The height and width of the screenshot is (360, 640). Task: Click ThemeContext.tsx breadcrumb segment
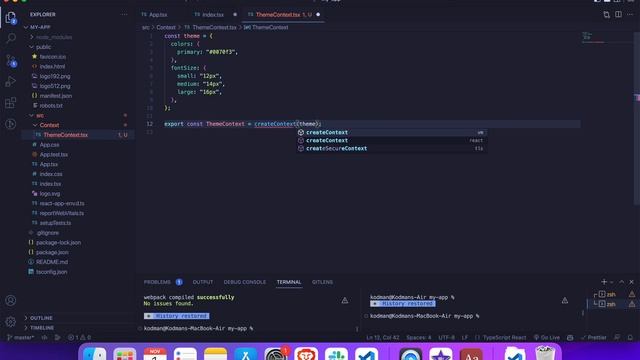point(214,27)
